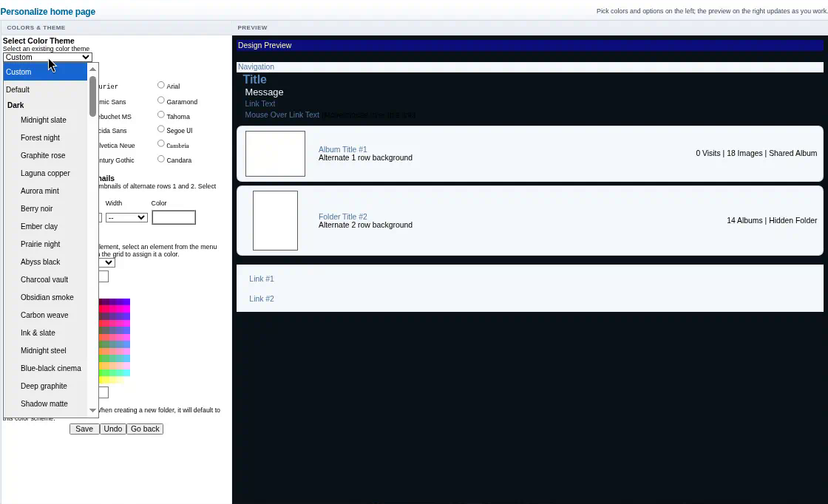Click the Personalize home page heading
The height and width of the screenshot is (504, 828).
tap(48, 12)
